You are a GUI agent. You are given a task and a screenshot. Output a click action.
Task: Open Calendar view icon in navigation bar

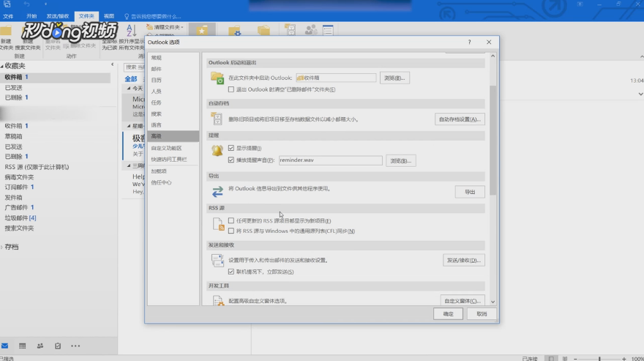[22, 346]
